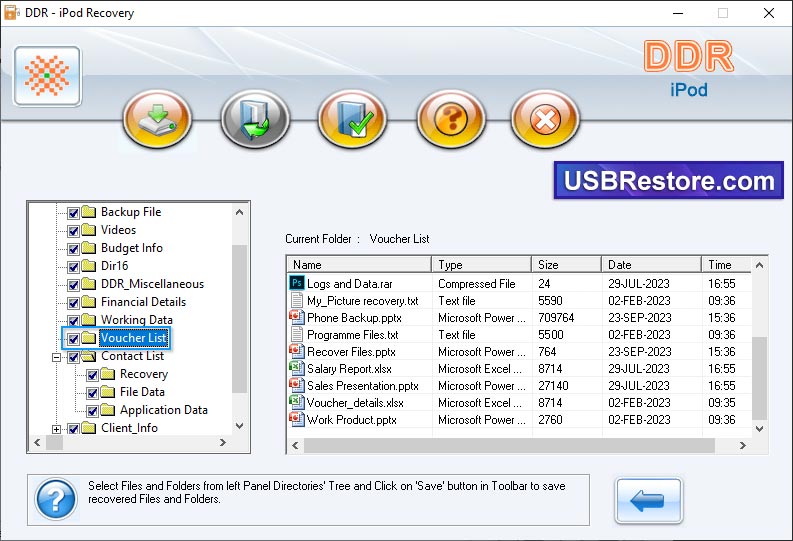Viewport: 793px width, 541px height.
Task: Click the load/open log book toolbar icon
Action: pos(255,119)
